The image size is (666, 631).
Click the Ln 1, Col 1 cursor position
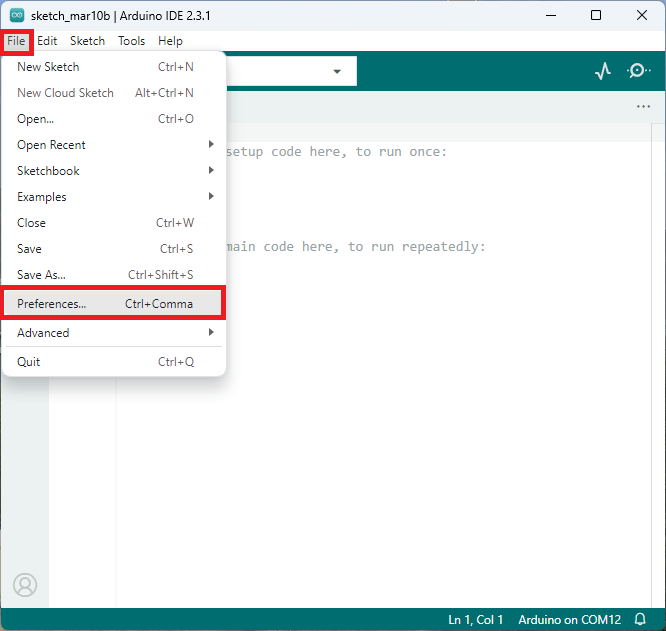(x=476, y=620)
